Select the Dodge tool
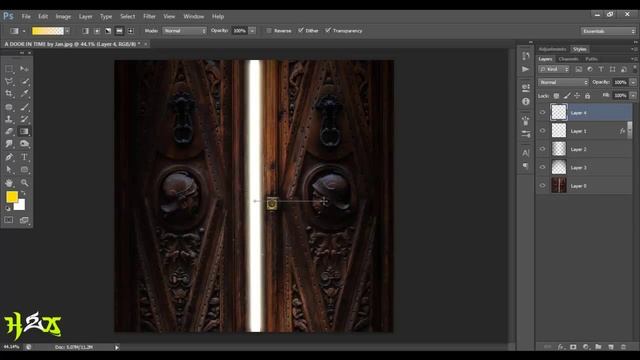 tap(24, 144)
